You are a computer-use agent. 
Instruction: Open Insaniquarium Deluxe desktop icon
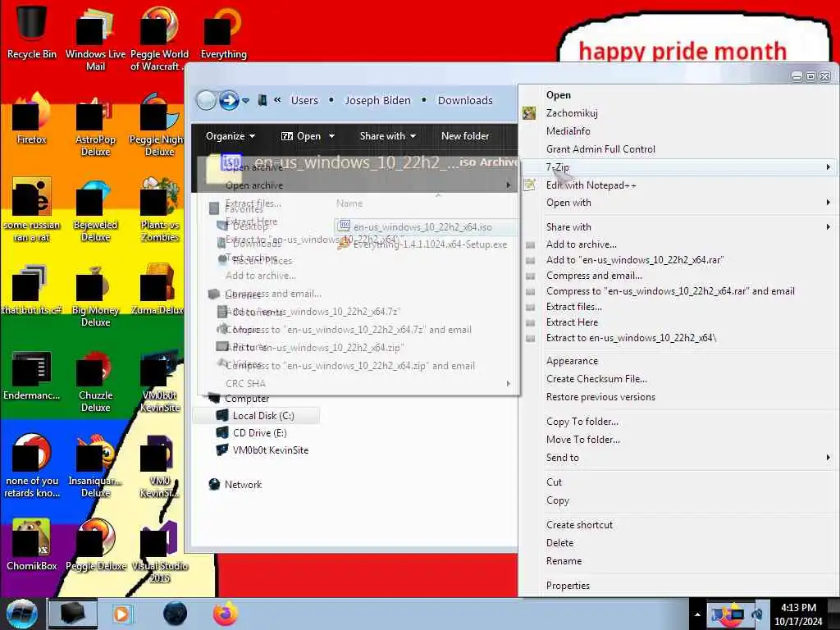[95, 466]
